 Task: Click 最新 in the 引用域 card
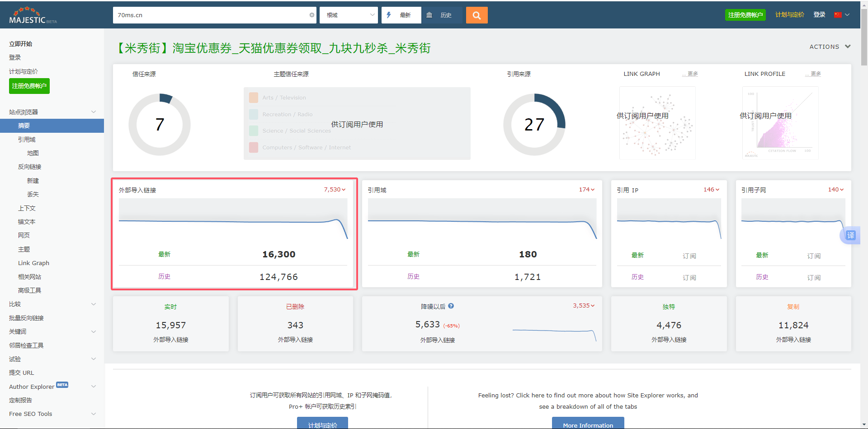click(413, 254)
